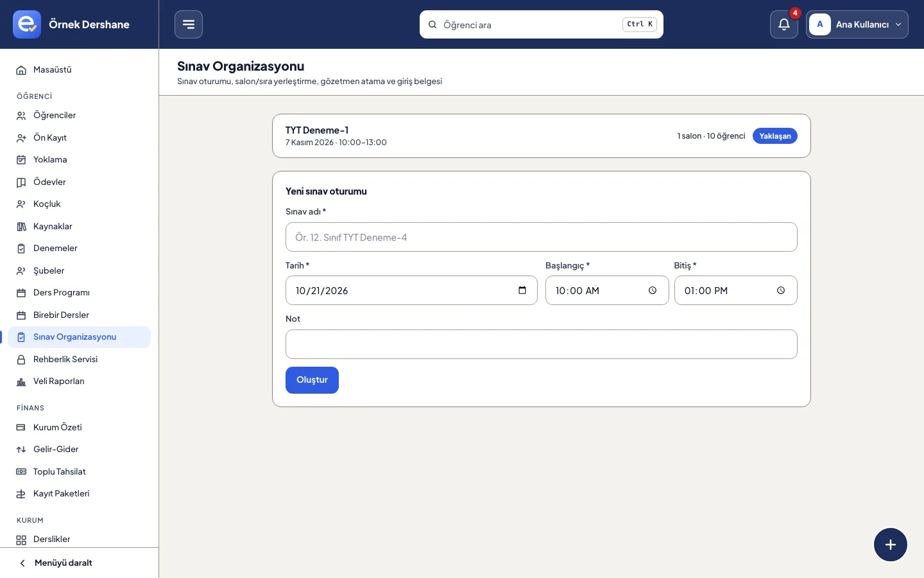Image resolution: width=924 pixels, height=578 pixels.
Task: Expand the Ana Kullanıcı account dropdown
Action: (857, 24)
